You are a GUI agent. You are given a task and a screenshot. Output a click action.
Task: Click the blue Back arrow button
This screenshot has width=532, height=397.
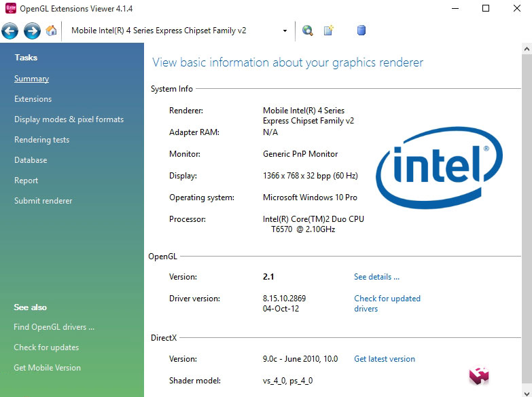10,31
